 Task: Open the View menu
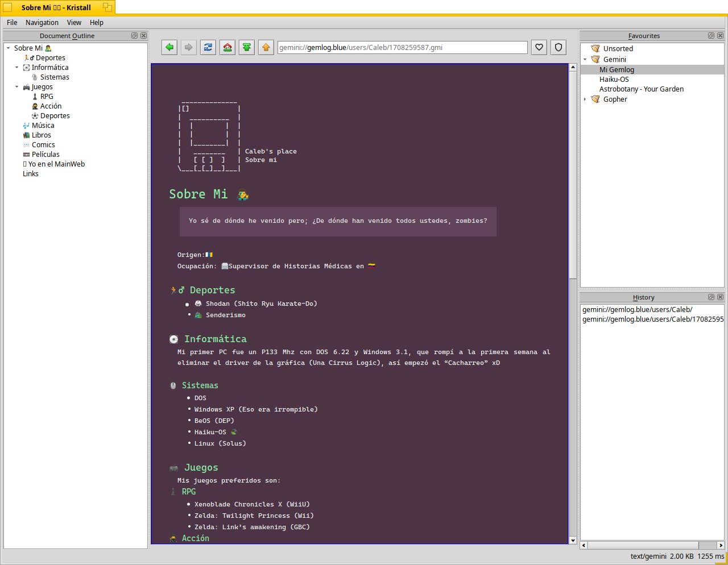pyautogui.click(x=74, y=23)
